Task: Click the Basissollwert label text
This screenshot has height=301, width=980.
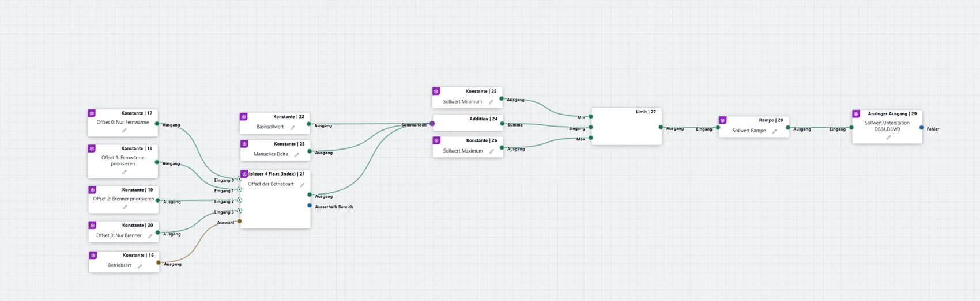Action: [270, 127]
